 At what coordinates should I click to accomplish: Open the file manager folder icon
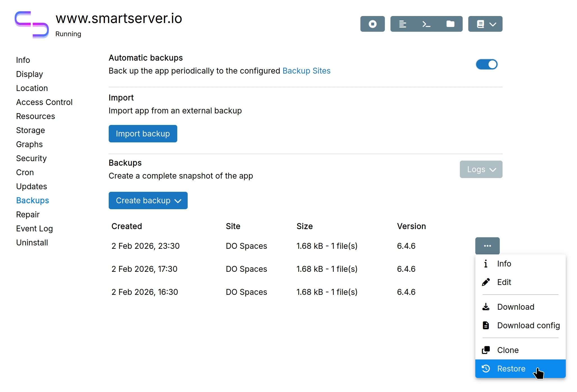click(450, 24)
